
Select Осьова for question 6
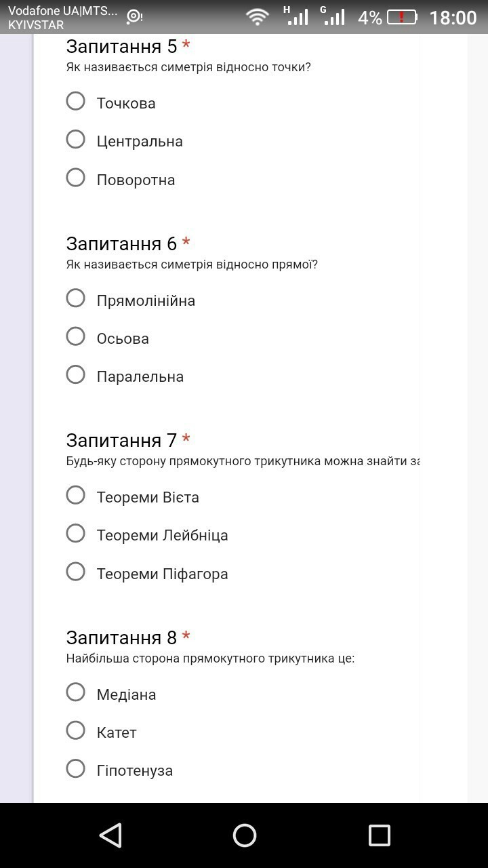76,337
